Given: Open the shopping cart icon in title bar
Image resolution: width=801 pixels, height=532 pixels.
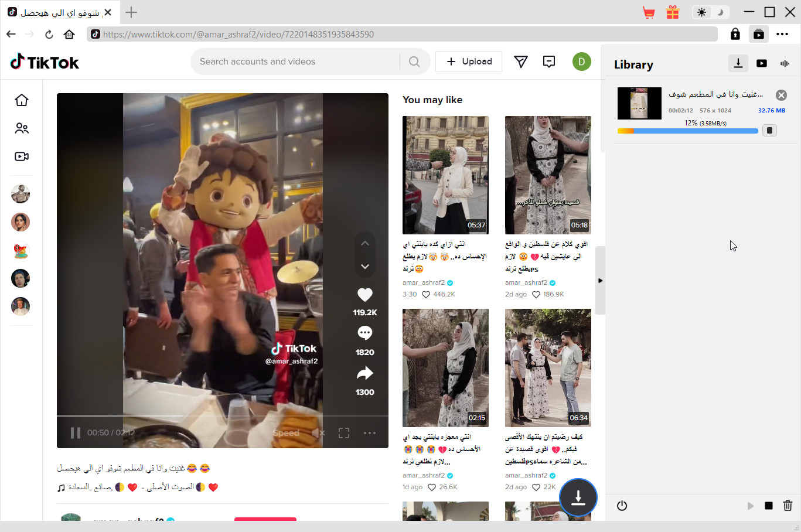Looking at the screenshot, I should [x=649, y=12].
